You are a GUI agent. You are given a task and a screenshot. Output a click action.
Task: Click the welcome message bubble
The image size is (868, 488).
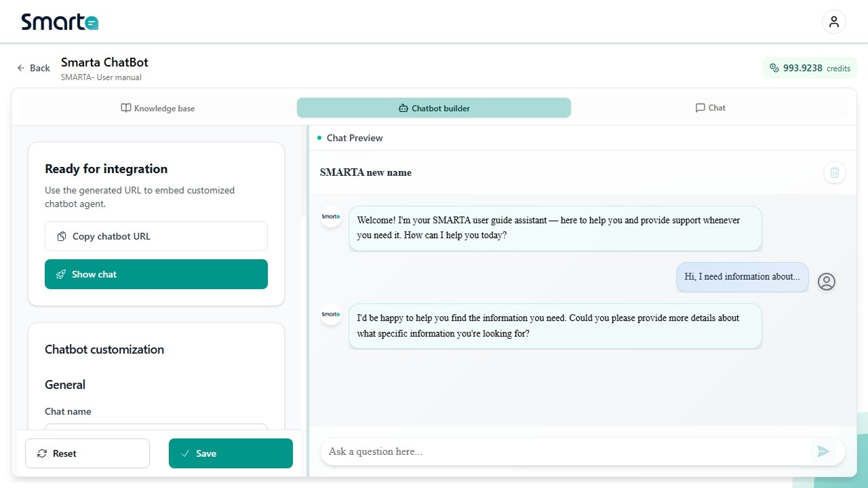pos(555,228)
